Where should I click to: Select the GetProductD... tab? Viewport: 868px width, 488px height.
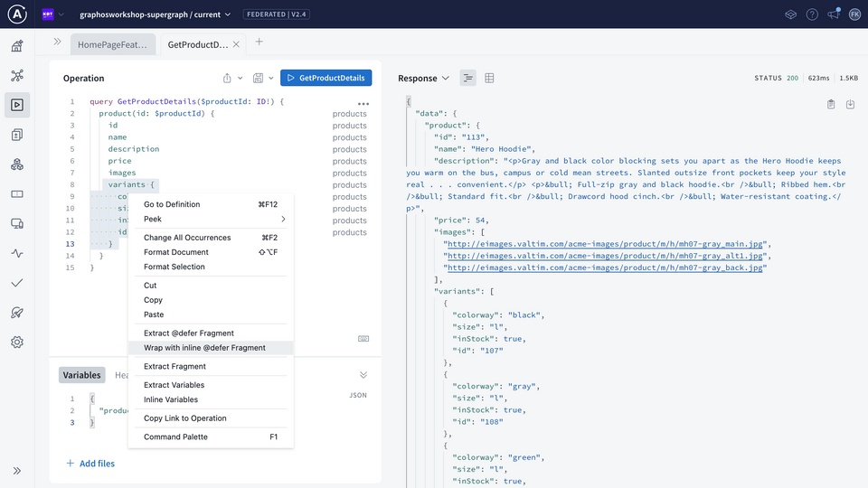tap(198, 44)
